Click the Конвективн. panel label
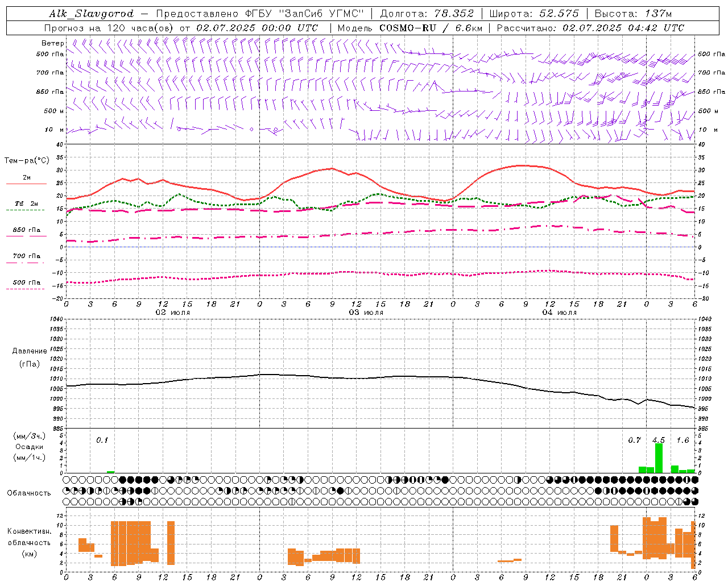 [x=30, y=531]
